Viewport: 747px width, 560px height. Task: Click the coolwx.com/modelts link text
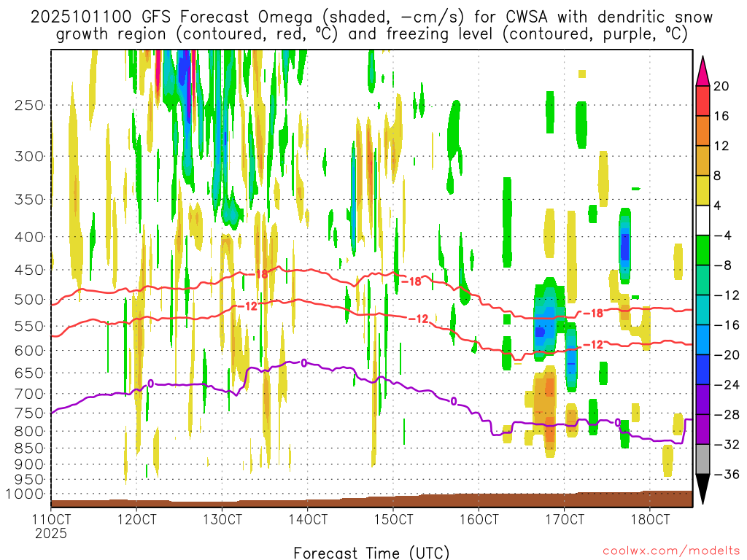(x=671, y=551)
